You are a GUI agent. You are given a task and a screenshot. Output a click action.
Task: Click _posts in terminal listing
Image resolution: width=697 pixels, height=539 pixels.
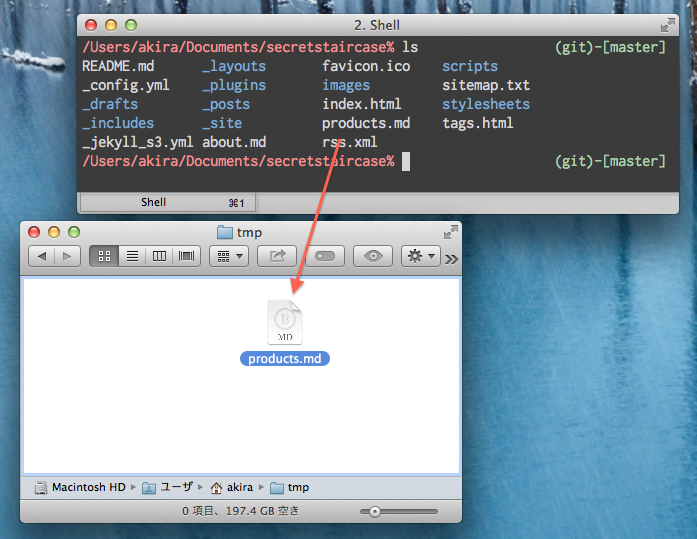click(x=226, y=104)
